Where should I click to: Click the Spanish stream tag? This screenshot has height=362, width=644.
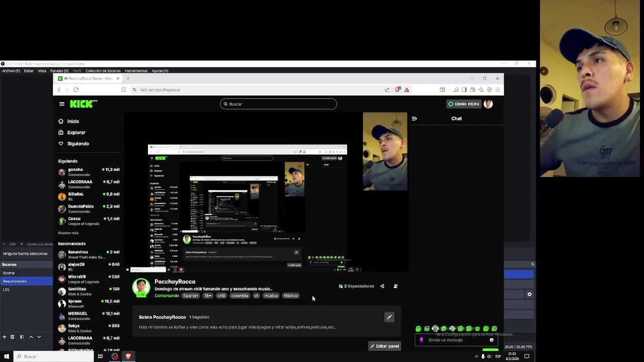point(190,296)
